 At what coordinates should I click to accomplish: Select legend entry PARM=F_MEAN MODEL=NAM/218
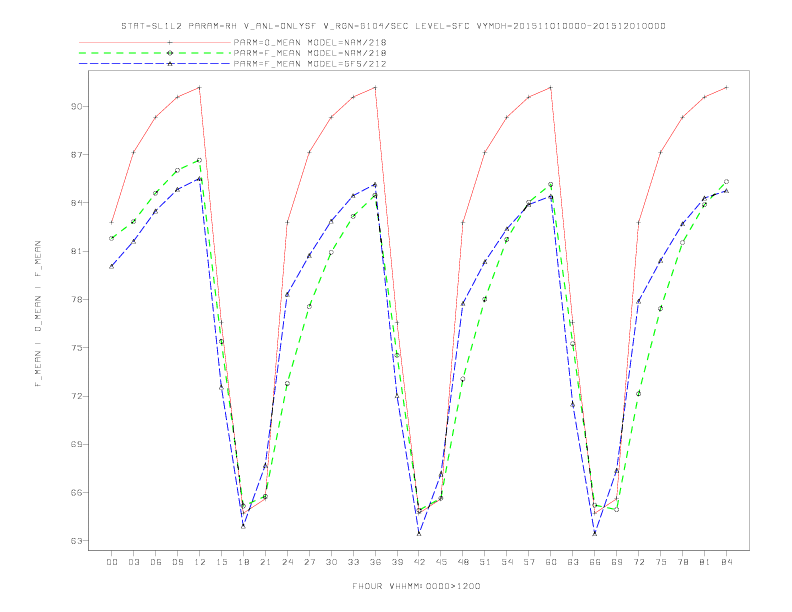(233, 53)
